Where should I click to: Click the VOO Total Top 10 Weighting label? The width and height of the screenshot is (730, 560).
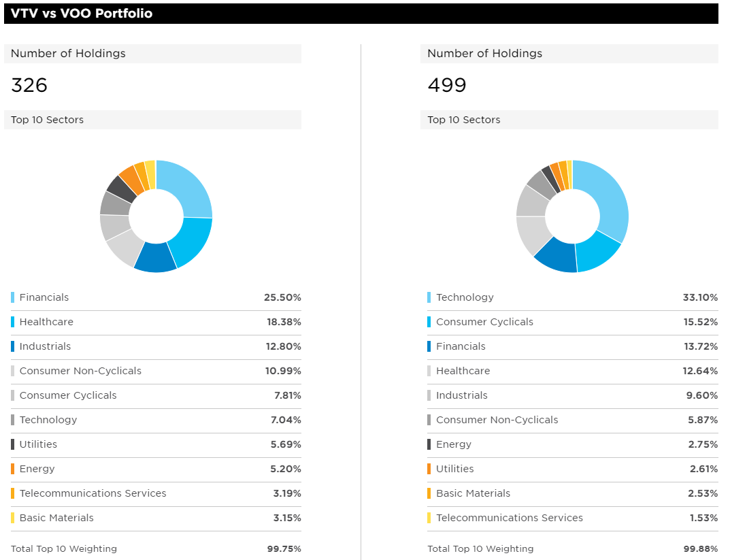(x=480, y=549)
